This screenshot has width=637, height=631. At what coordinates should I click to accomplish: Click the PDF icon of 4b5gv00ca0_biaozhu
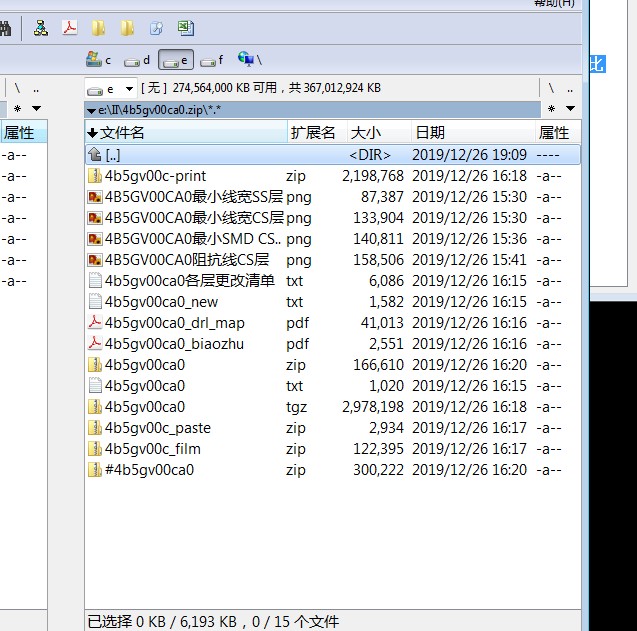pyautogui.click(x=95, y=344)
